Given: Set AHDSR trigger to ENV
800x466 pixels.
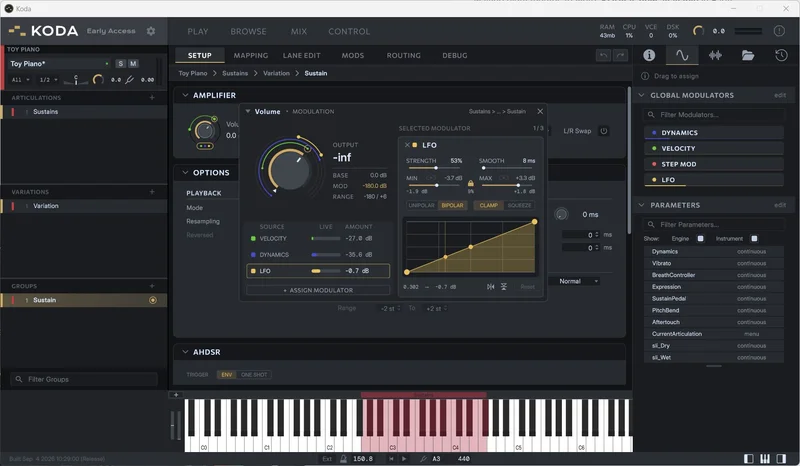Looking at the screenshot, I should (227, 375).
